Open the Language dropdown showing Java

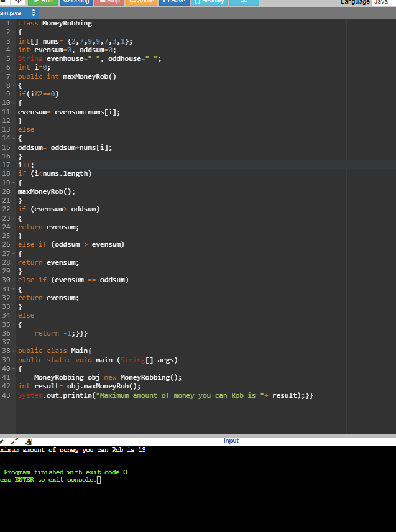[383, 2]
